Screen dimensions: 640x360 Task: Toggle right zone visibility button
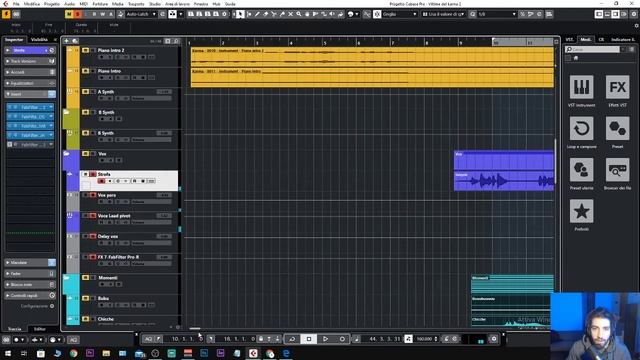tap(616, 14)
